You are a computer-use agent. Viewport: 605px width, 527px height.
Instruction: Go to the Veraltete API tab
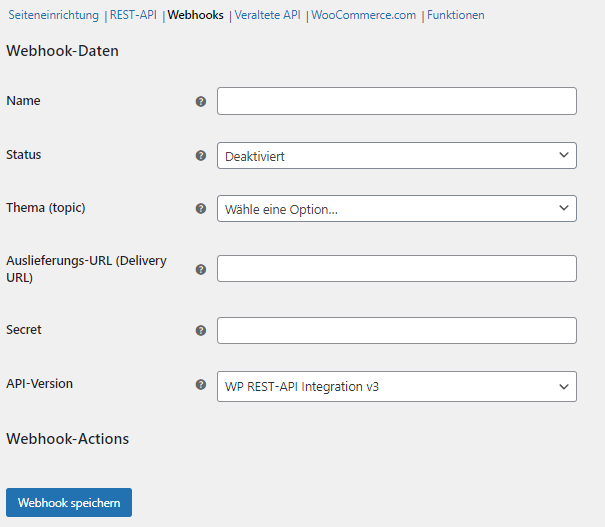267,15
